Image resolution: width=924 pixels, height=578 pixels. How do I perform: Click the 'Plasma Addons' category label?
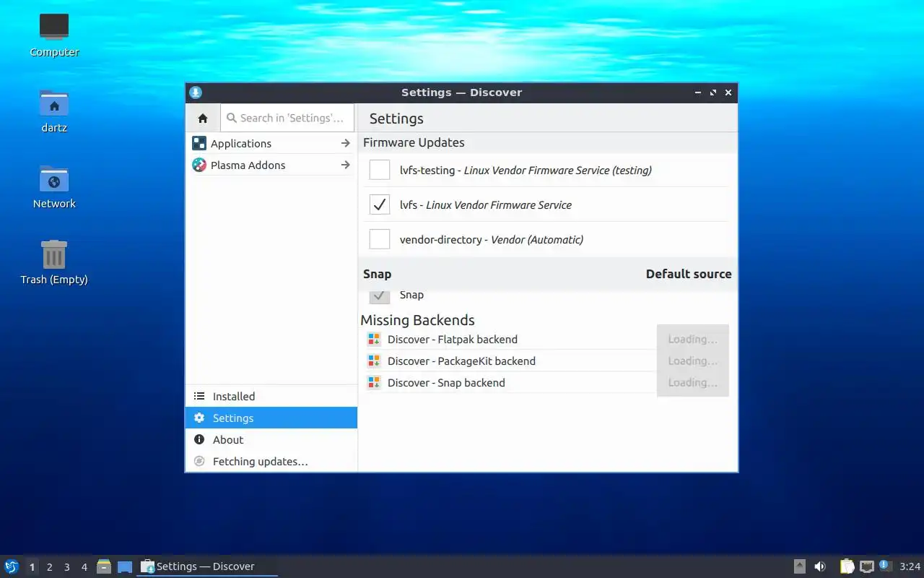[248, 165]
